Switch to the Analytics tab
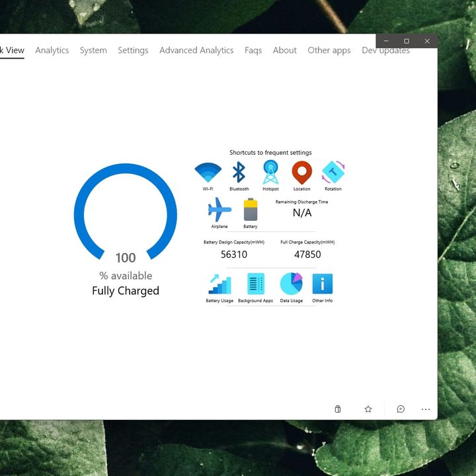Viewport: 476px width, 476px height. pyautogui.click(x=52, y=50)
